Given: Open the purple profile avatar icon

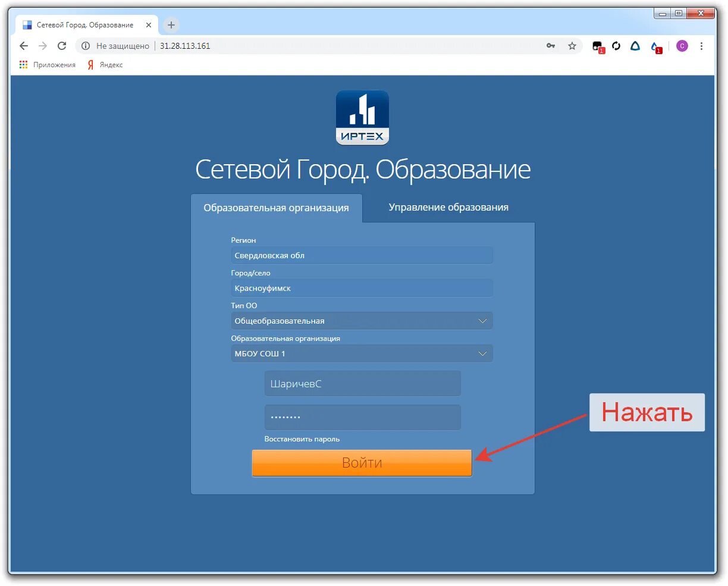Looking at the screenshot, I should 682,46.
